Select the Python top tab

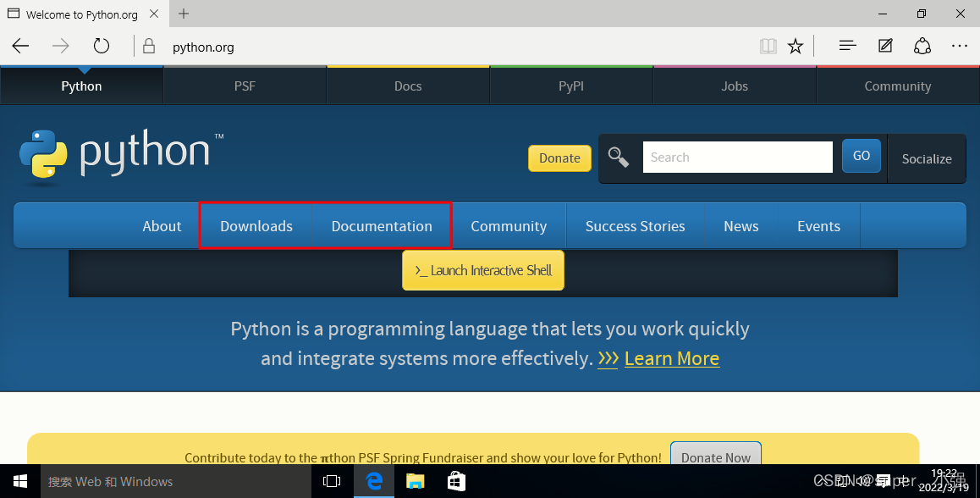[81, 86]
